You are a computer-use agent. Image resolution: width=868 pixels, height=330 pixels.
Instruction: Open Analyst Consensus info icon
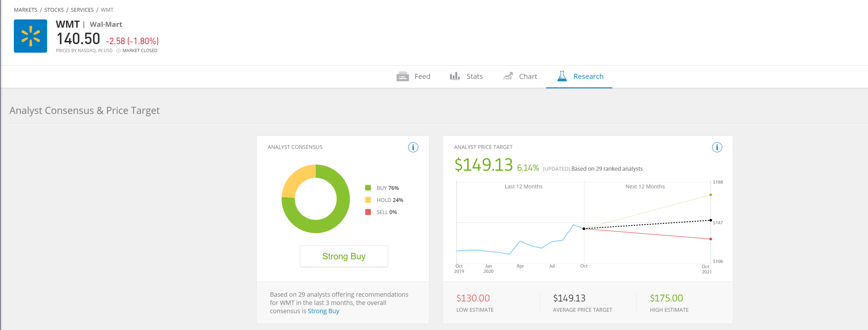(x=413, y=147)
